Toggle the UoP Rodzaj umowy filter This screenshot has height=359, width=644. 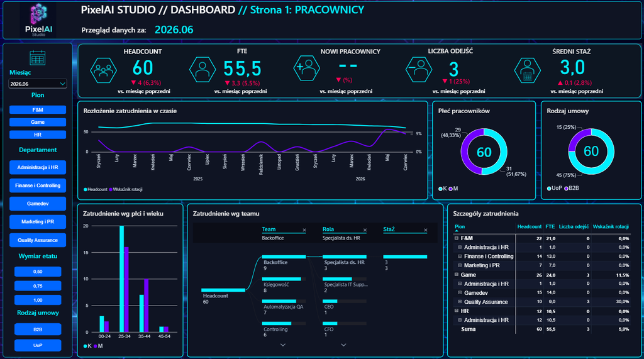[37, 345]
